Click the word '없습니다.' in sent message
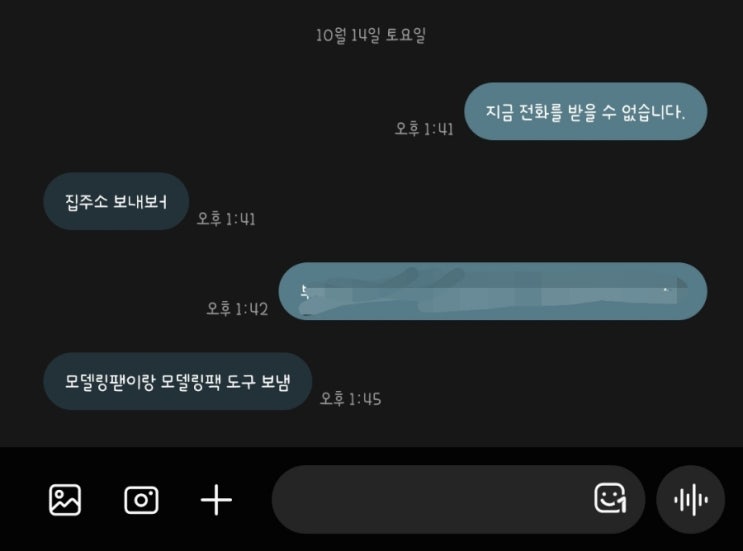 point(653,112)
